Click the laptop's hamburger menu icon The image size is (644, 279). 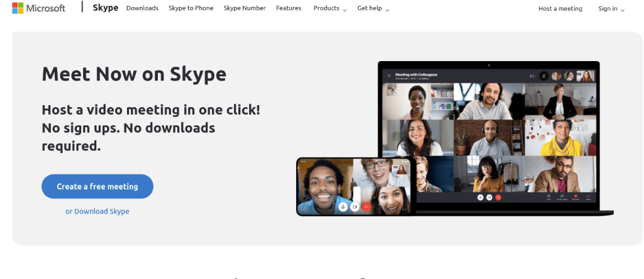tap(389, 76)
